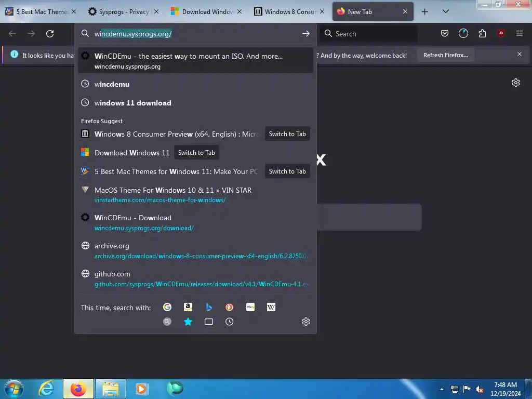Open the Windows Explorer taskbar icon
532x399 pixels.
pyautogui.click(x=111, y=389)
